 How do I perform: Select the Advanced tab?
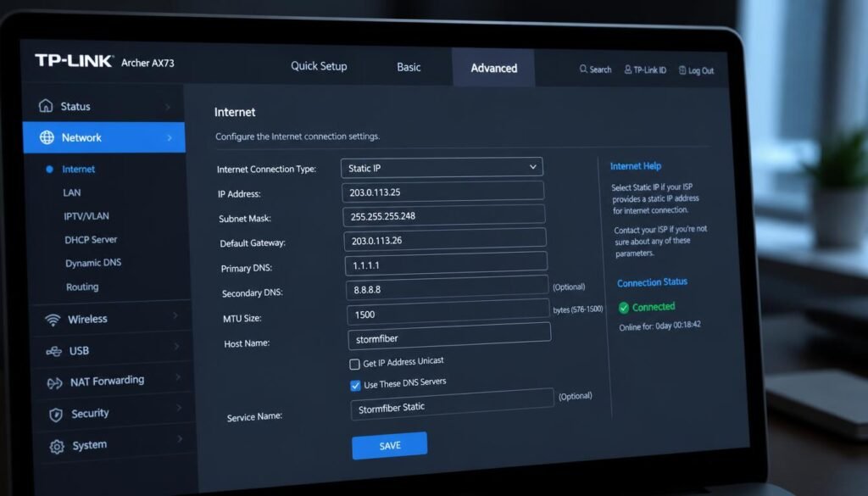pyautogui.click(x=494, y=68)
